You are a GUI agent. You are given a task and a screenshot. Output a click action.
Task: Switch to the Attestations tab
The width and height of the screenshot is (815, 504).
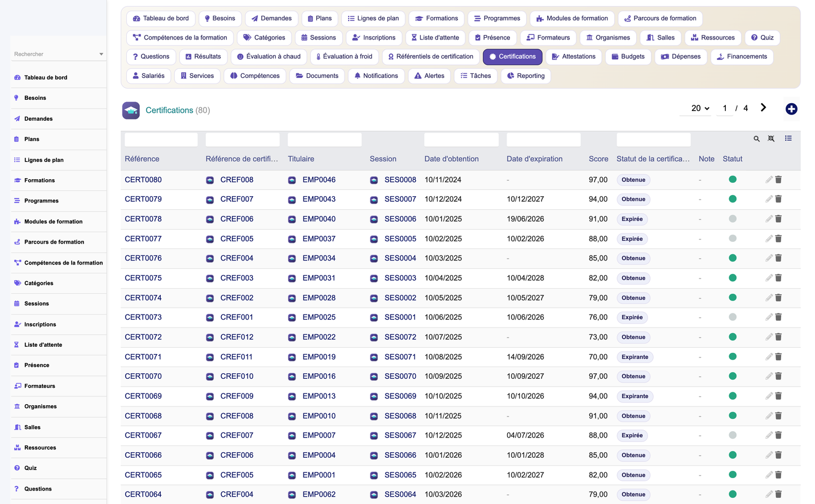point(574,56)
